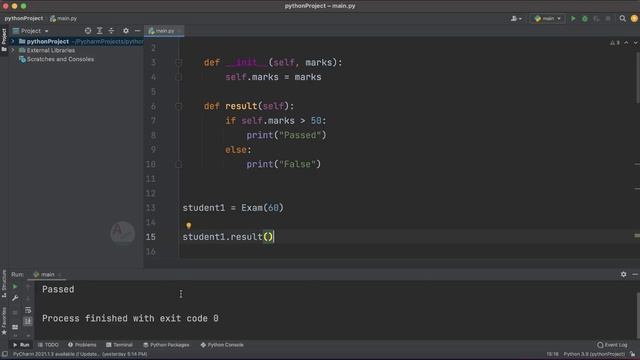Viewport: 640px width, 360px height.
Task: Open the Terminal tool window tab
Action: point(119,345)
